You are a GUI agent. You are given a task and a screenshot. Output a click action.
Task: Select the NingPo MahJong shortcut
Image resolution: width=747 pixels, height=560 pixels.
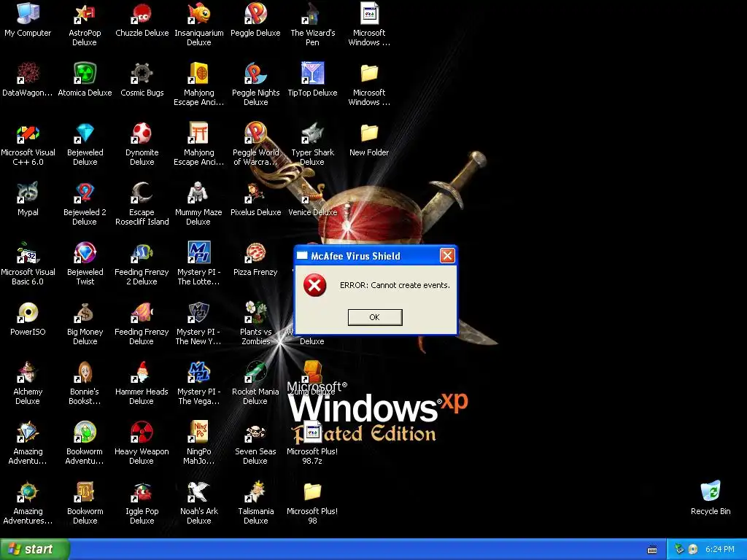(198, 432)
